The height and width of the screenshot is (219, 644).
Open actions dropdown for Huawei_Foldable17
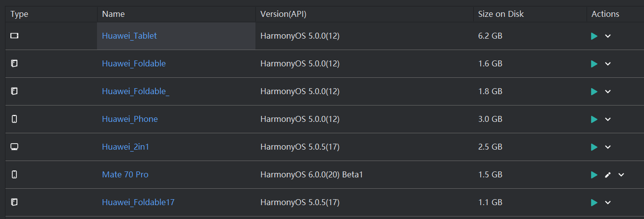608,203
